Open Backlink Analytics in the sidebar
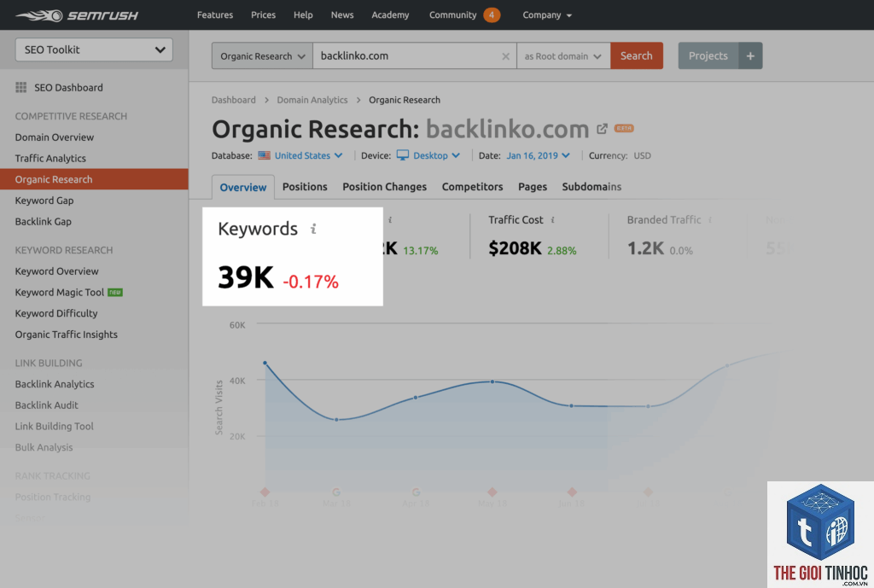The width and height of the screenshot is (874, 588). click(x=55, y=384)
